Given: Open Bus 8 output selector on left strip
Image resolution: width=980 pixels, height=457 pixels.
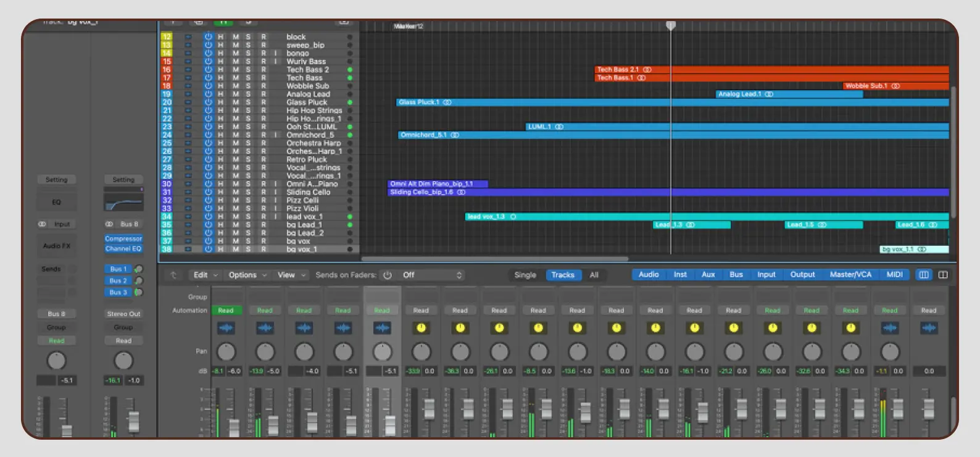Looking at the screenshot, I should point(56,314).
